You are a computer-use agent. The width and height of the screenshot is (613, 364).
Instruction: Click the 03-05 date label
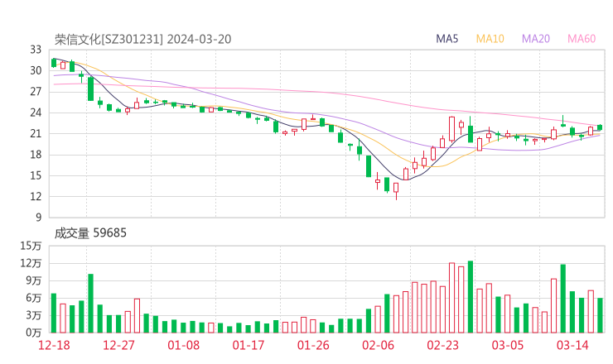pyautogui.click(x=508, y=345)
